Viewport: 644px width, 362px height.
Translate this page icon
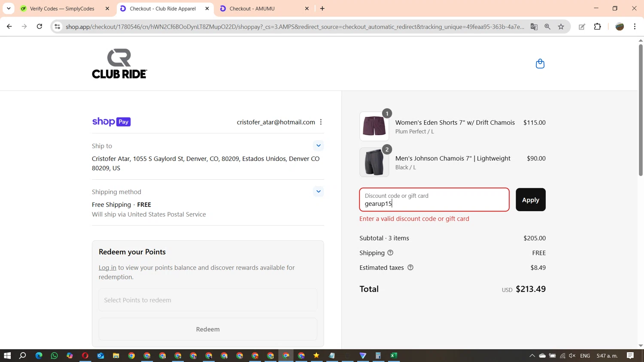point(534,27)
